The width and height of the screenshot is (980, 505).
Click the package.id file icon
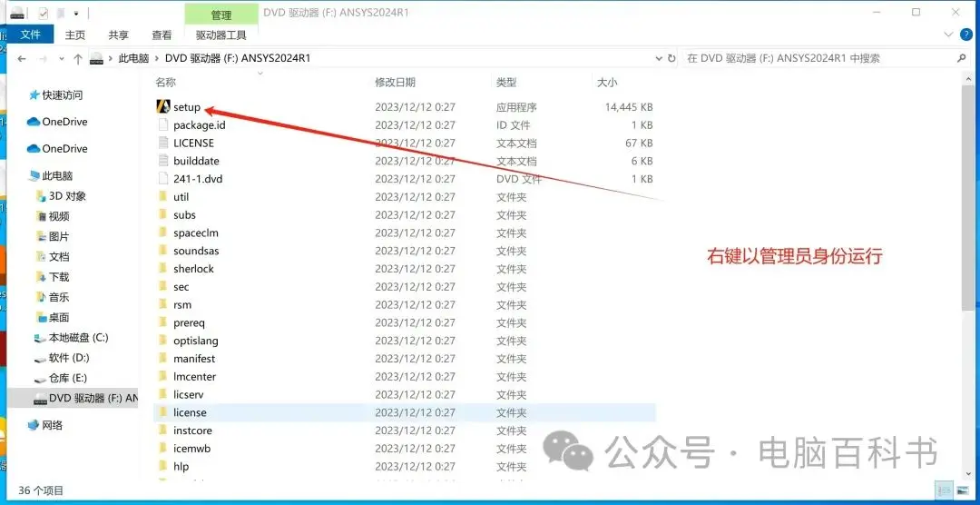pyautogui.click(x=163, y=125)
